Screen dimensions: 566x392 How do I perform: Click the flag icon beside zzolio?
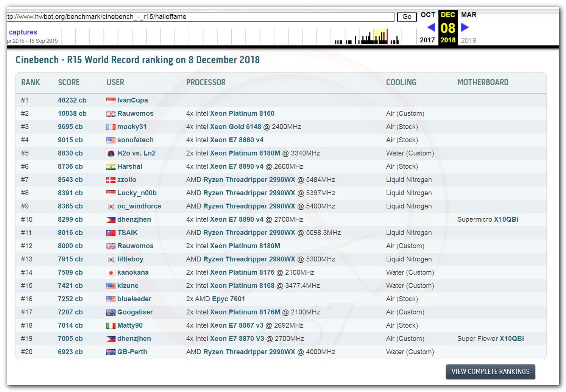111,180
